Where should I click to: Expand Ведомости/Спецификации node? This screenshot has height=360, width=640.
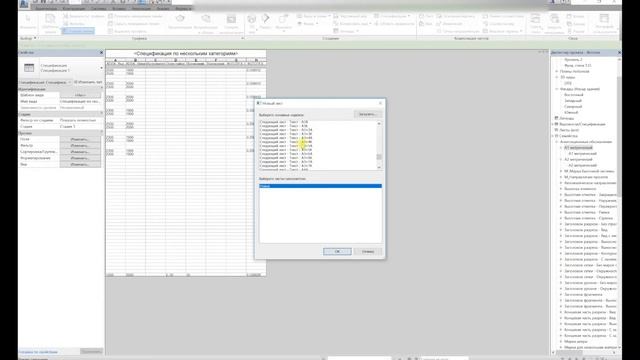(553, 124)
